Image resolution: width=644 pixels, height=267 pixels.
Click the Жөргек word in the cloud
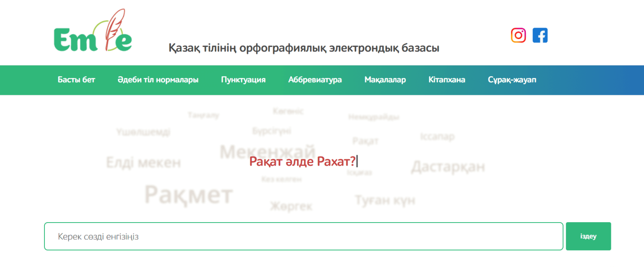click(x=291, y=206)
